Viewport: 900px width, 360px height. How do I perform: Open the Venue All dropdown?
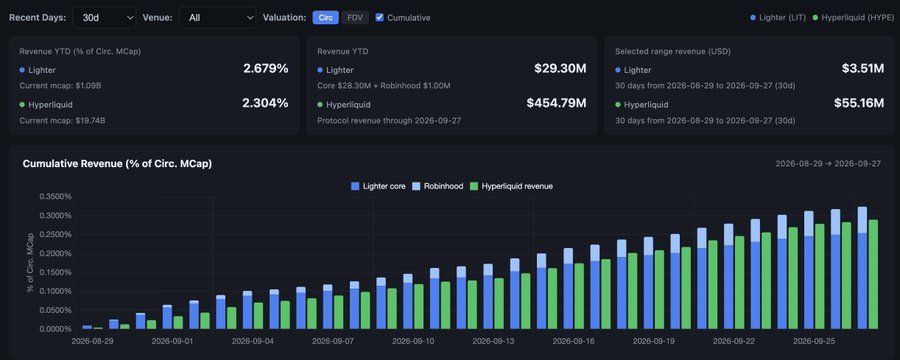point(218,18)
